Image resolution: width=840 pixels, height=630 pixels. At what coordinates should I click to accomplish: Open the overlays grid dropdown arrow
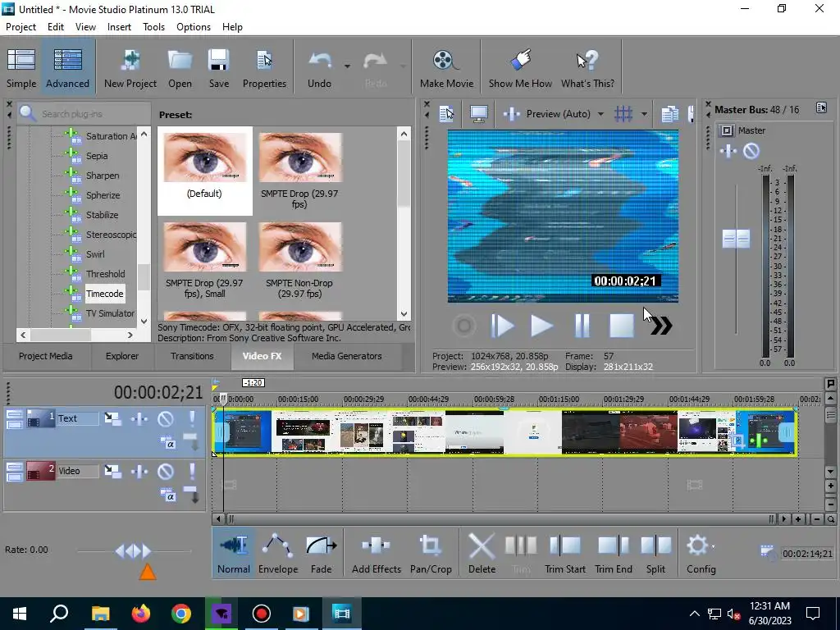[644, 114]
